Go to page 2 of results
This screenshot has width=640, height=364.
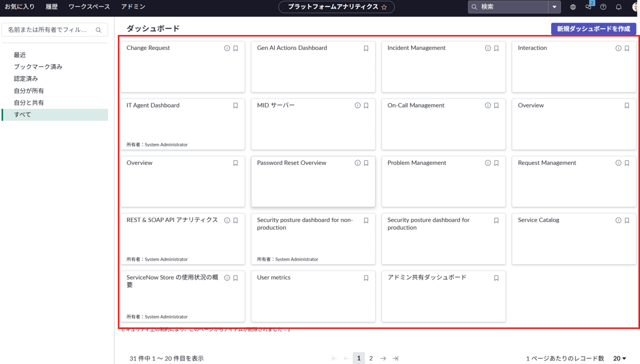(371, 359)
